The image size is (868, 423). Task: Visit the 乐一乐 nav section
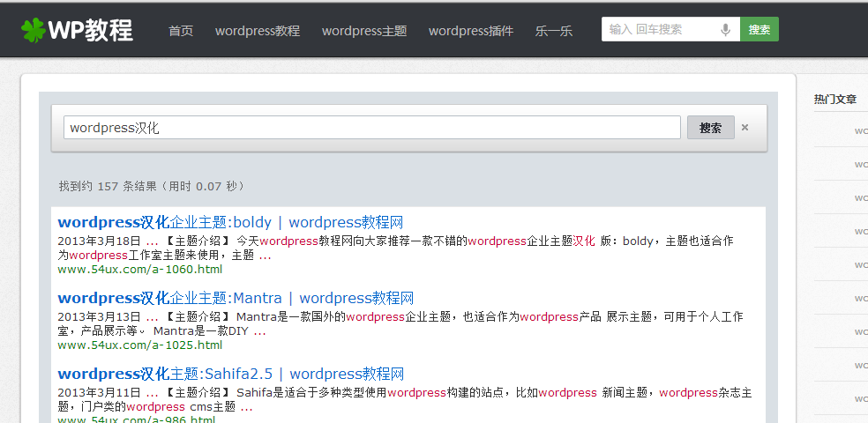(x=553, y=31)
